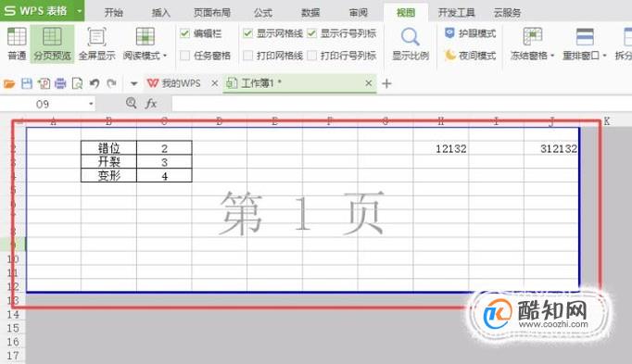Expand the 阅读模式 dropdown arrow

(x=165, y=56)
